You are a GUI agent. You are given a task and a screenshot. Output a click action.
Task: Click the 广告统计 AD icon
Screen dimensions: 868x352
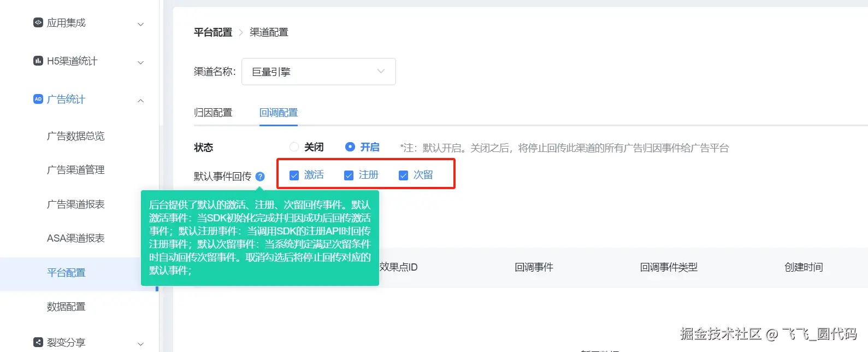point(38,99)
